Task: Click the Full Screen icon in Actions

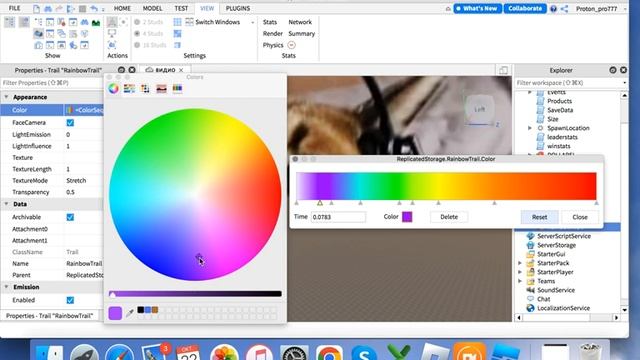Action: 112,33
